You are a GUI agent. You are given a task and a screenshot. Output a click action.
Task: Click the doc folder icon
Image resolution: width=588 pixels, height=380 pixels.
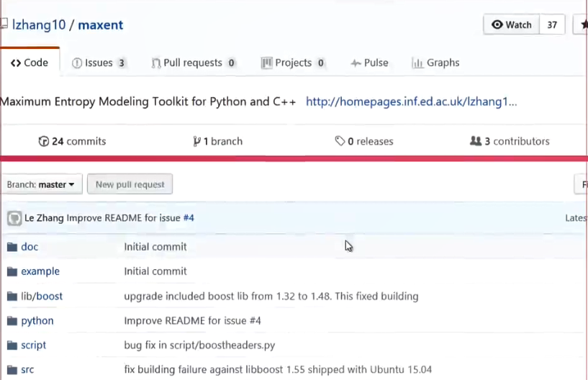point(12,247)
